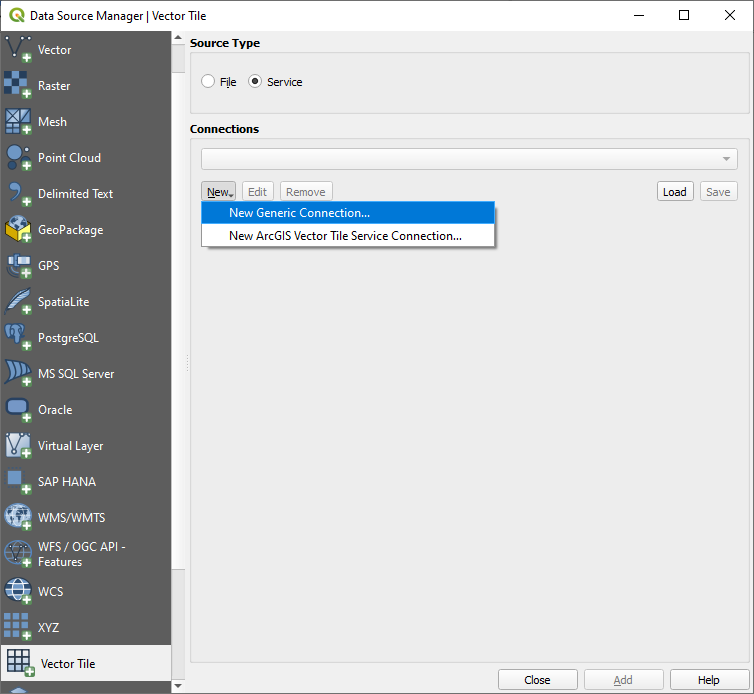Click the Save connections button
This screenshot has width=754, height=694.
coord(718,191)
